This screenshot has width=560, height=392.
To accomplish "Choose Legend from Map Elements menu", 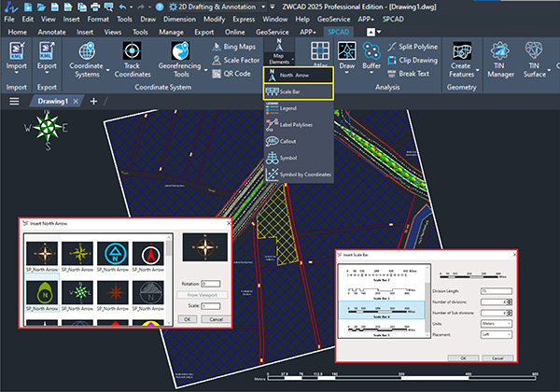I will (x=288, y=108).
